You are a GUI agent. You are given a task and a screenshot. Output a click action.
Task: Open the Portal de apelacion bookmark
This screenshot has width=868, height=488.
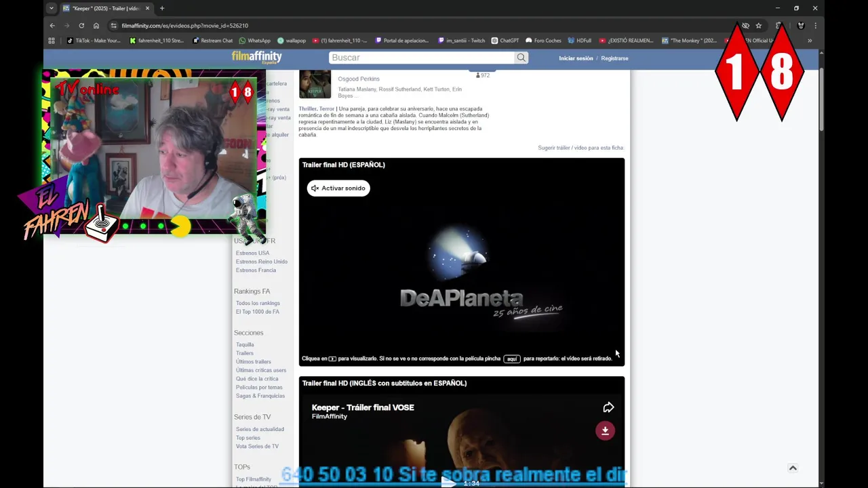pyautogui.click(x=402, y=41)
